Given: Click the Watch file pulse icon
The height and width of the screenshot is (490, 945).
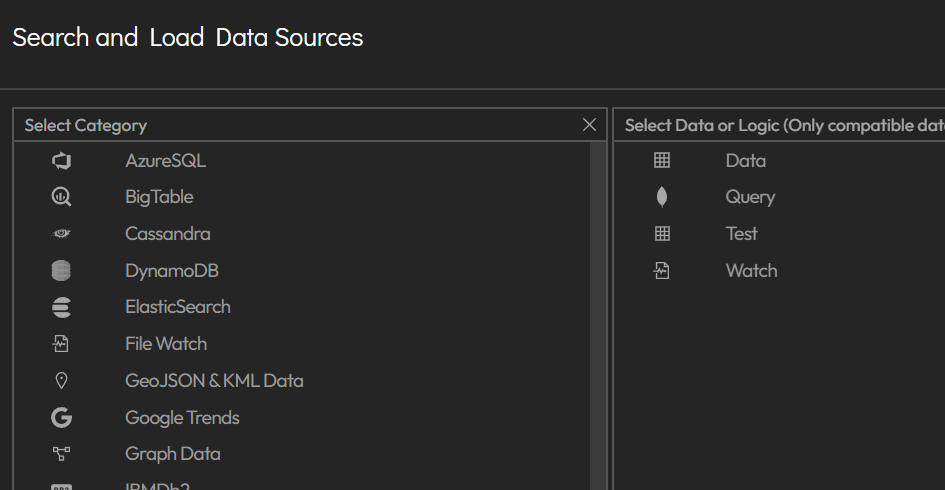Looking at the screenshot, I should (x=662, y=271).
